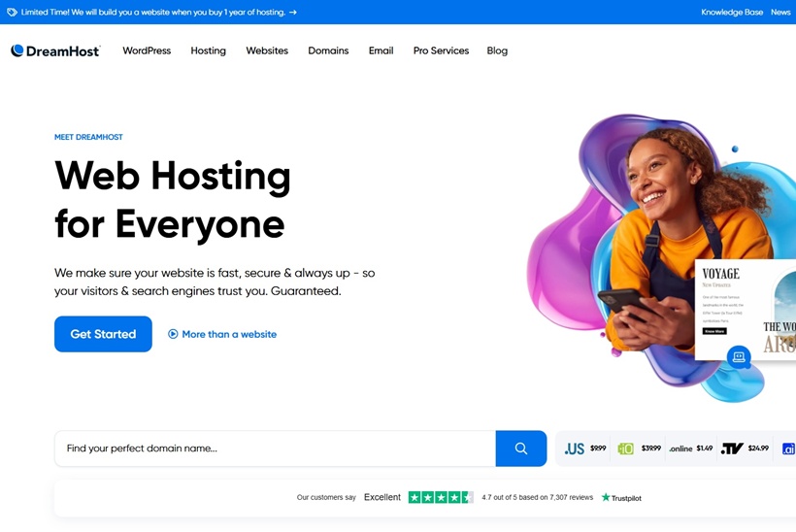
Task: Click the 4.7 out of 5 review count text
Action: click(537, 497)
